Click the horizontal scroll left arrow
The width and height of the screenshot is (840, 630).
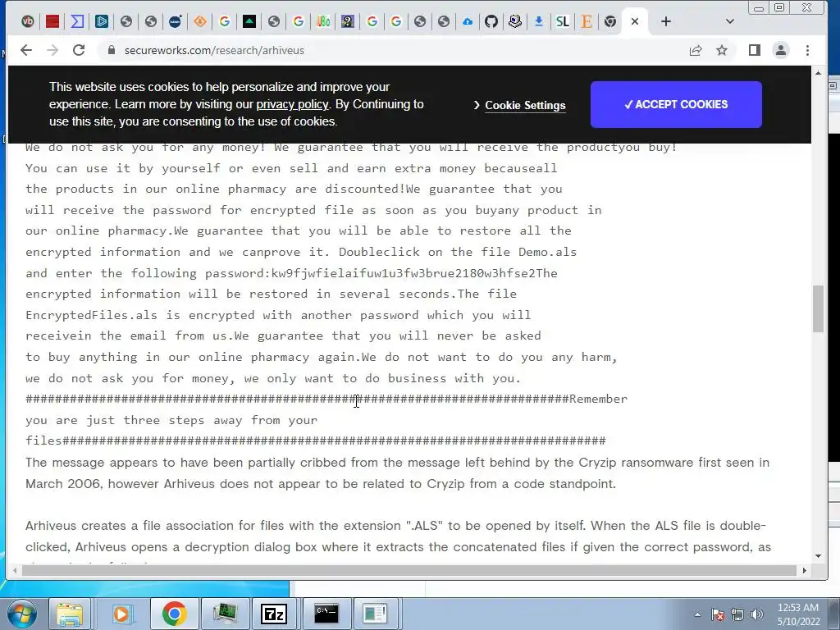click(15, 571)
